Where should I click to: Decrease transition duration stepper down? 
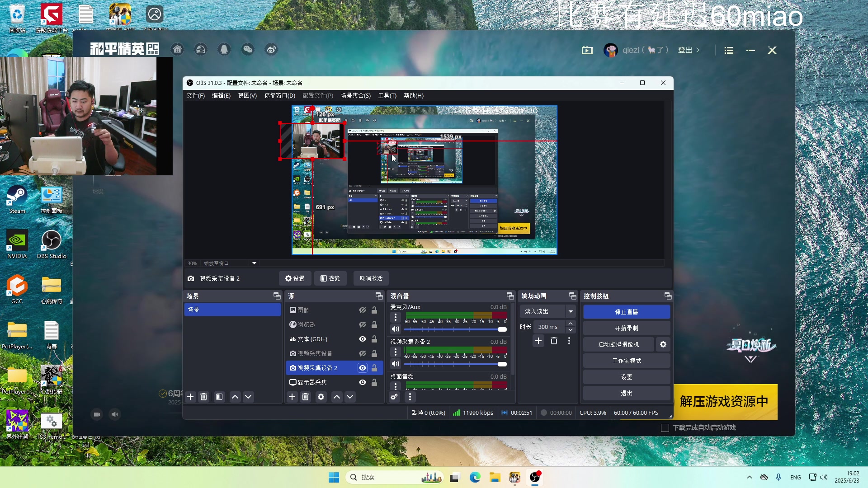[x=571, y=330]
